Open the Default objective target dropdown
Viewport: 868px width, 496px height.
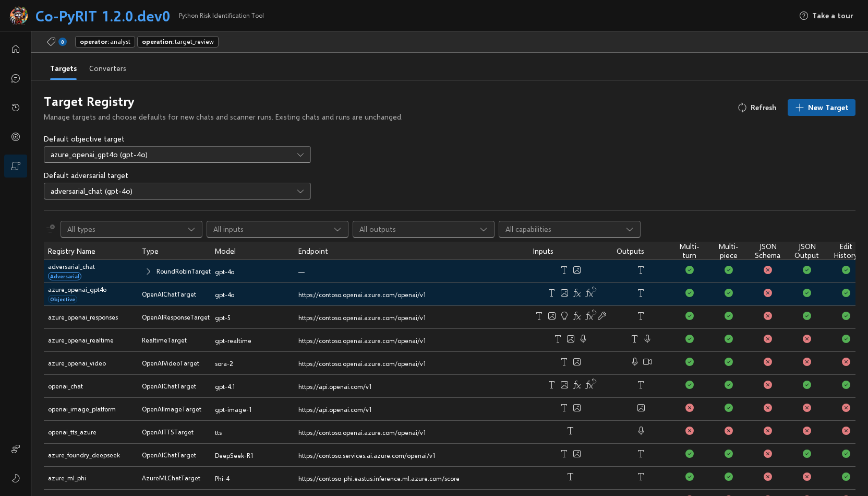click(177, 155)
